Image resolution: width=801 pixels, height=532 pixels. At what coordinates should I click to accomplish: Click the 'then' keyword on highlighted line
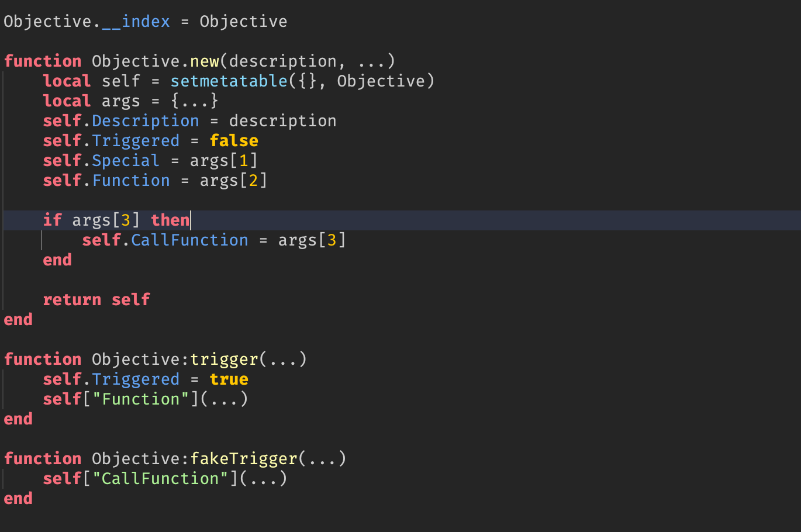click(x=170, y=220)
